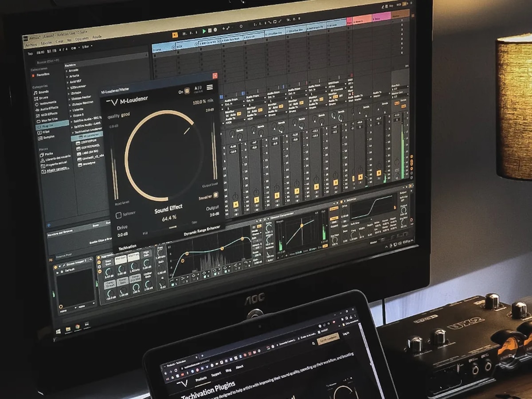Expand the Arcade plug-in folder
532x399 pixels.
(x=66, y=71)
